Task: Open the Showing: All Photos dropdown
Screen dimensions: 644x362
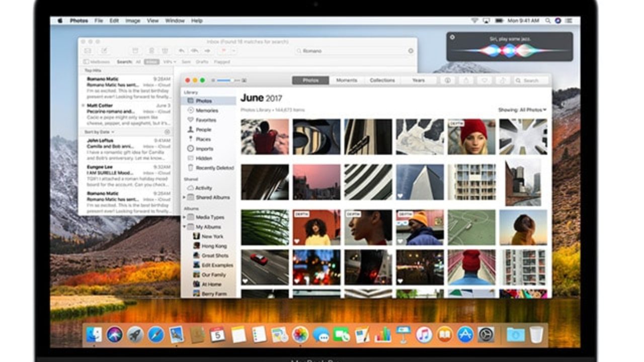Action: coord(522,110)
